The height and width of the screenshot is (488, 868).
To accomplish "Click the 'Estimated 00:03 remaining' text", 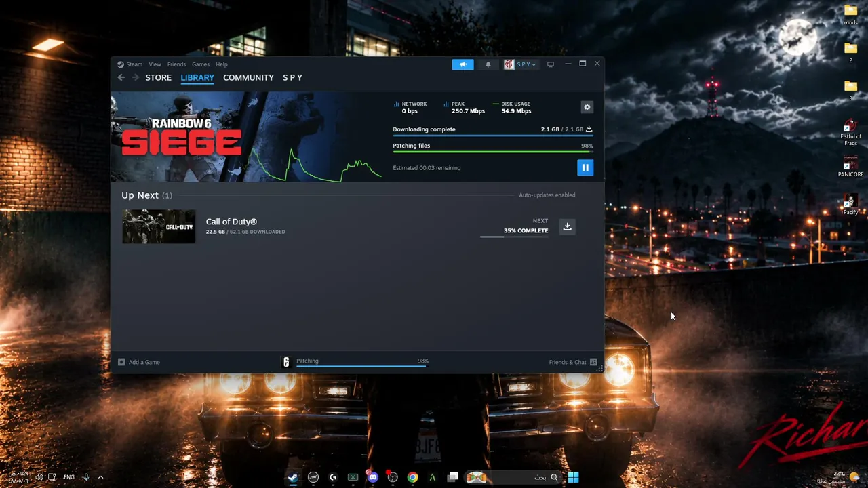I will click(427, 168).
